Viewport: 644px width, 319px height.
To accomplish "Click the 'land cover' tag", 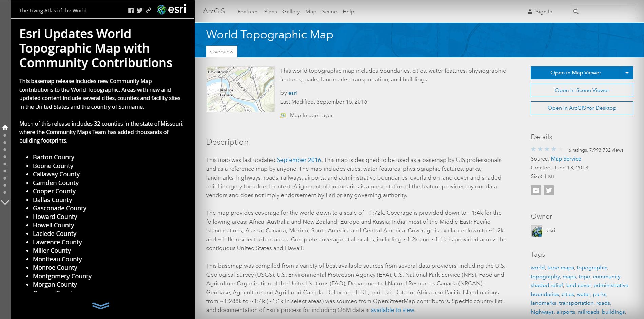I will [x=578, y=285].
